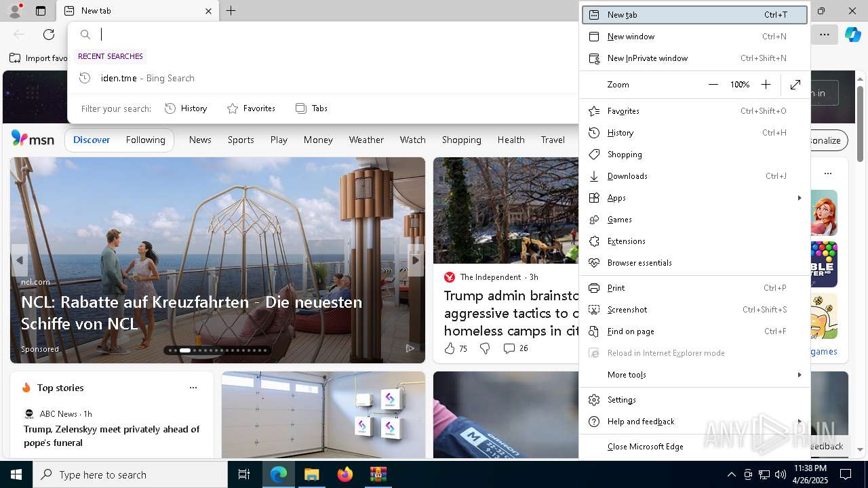The image size is (868, 488).
Task: Click the refresh page icon
Action: coord(49,35)
